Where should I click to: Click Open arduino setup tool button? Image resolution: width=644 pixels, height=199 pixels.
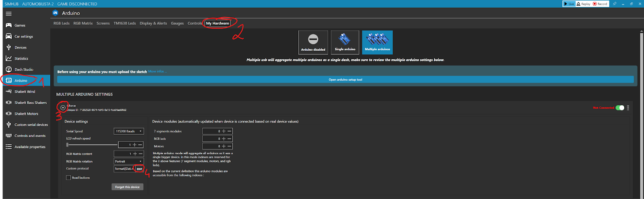(x=345, y=80)
